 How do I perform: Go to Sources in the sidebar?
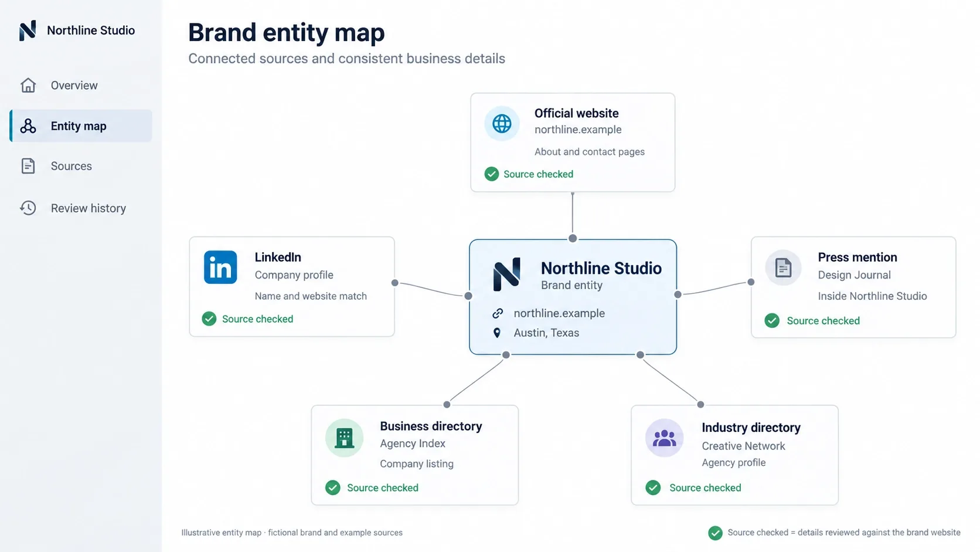[x=81, y=166]
